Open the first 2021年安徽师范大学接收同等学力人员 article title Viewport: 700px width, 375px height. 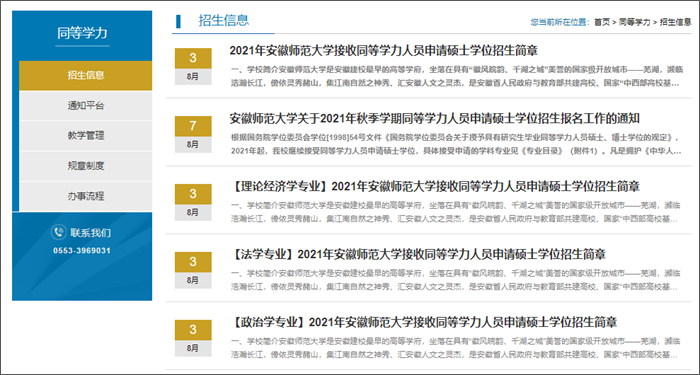383,50
